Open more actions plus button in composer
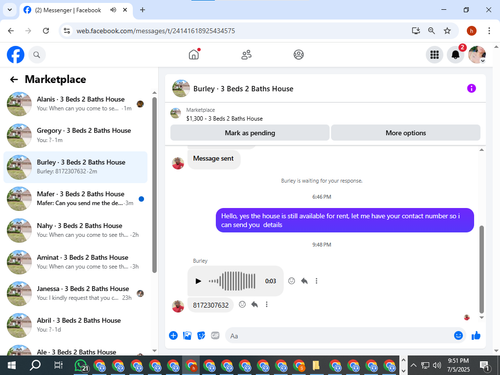This screenshot has height=375, width=500. [173, 335]
